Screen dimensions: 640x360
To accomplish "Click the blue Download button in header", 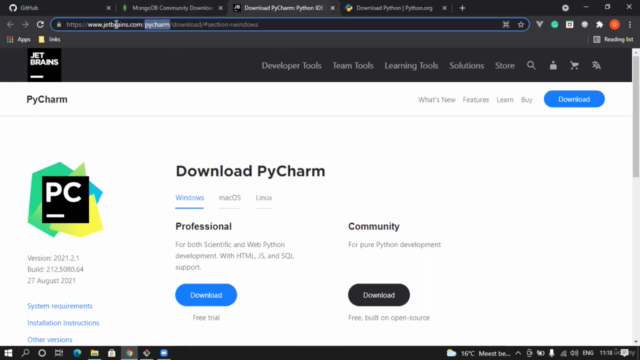I will click(574, 99).
